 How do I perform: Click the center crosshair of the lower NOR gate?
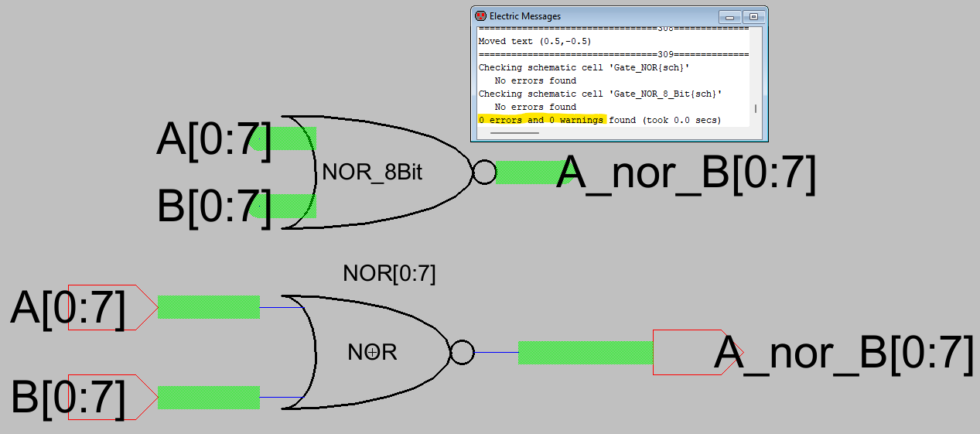[x=372, y=353]
